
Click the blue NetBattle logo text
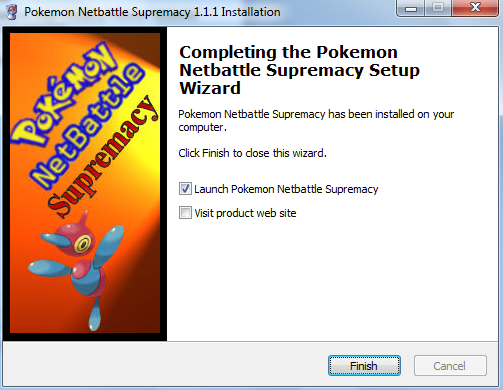click(x=88, y=125)
